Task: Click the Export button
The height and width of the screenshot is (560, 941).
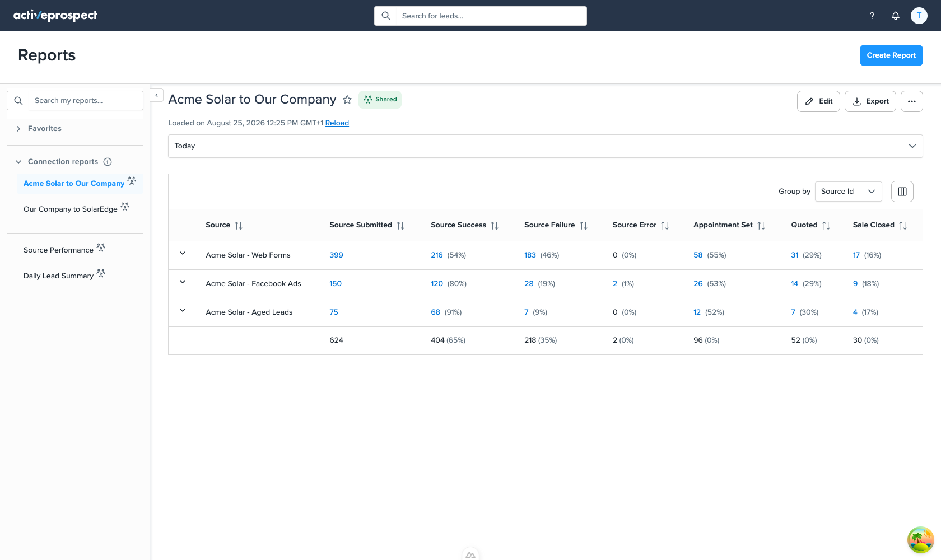Action: click(870, 101)
